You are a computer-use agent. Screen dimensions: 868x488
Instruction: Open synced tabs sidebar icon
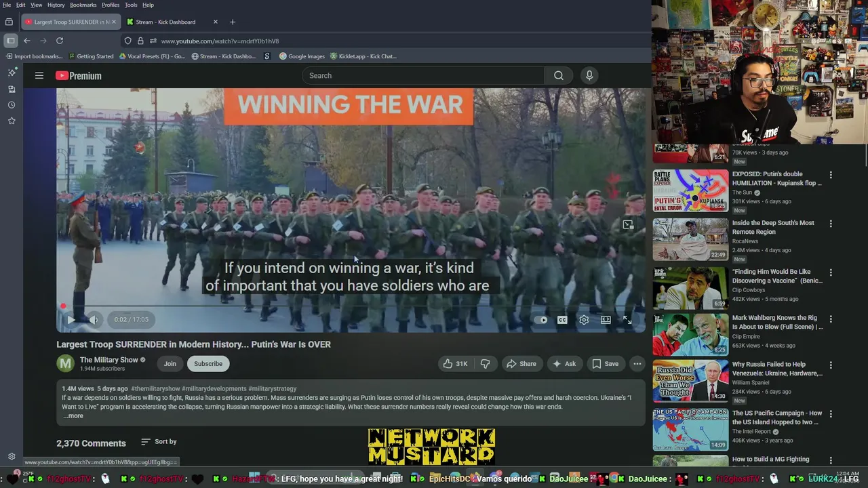click(x=12, y=89)
